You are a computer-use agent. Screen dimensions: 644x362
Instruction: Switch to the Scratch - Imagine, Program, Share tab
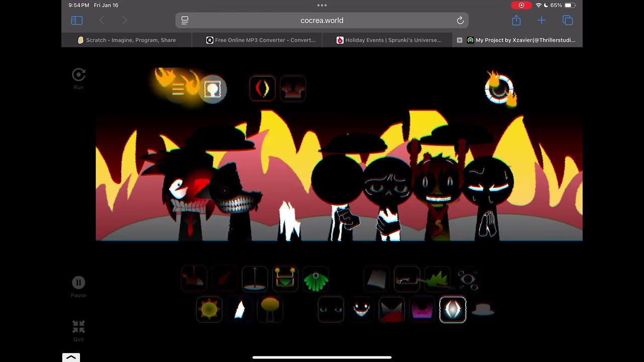127,40
